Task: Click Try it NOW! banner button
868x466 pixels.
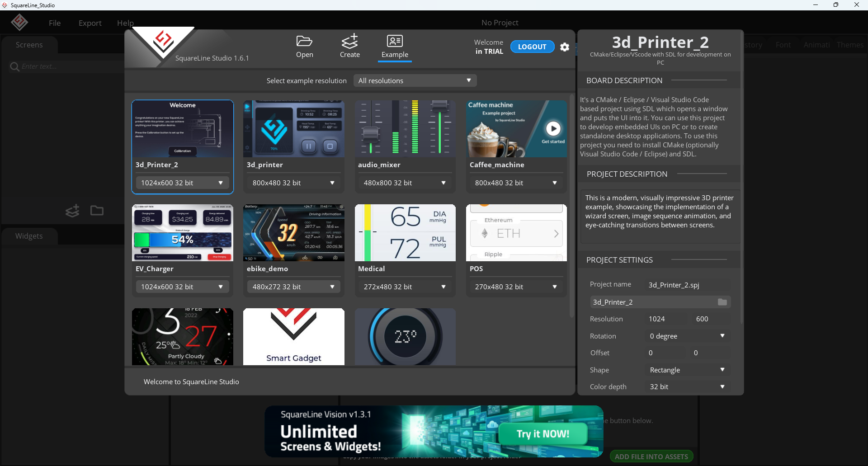Action: (543, 434)
